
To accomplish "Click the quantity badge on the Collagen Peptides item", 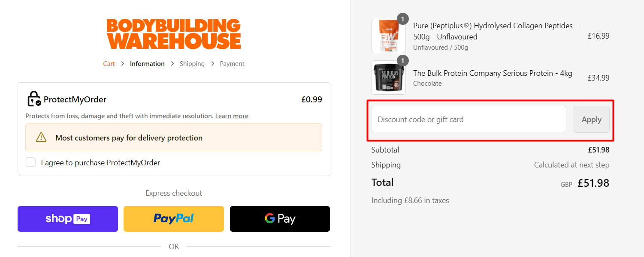I will (x=402, y=19).
